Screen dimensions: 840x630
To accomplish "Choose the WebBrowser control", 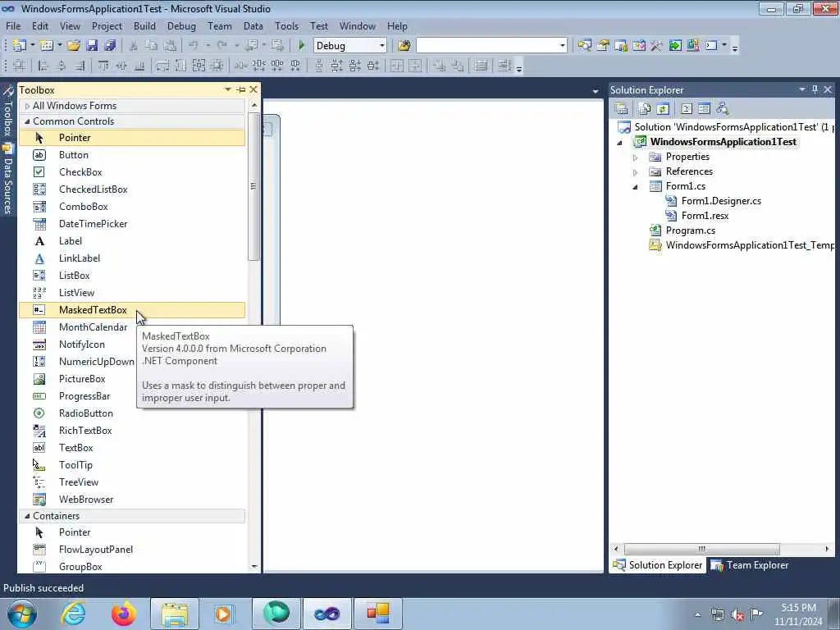I will pos(132,500).
